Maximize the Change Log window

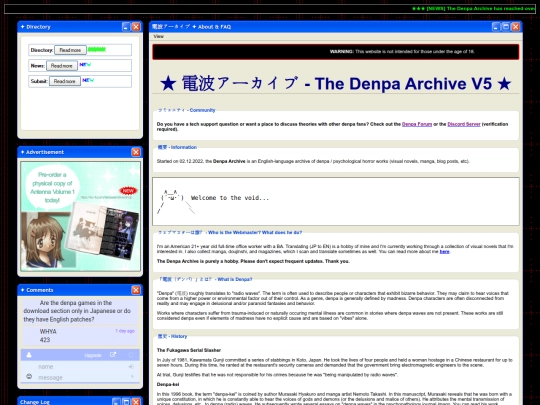pos(126,402)
